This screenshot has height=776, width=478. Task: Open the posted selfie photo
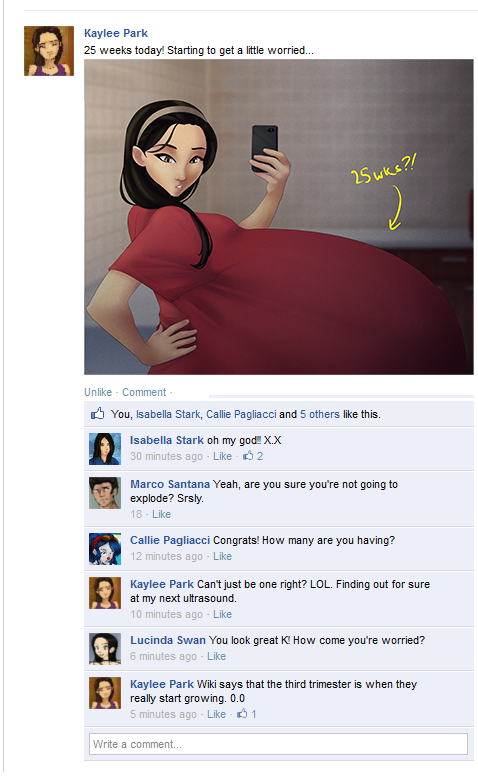click(x=279, y=217)
